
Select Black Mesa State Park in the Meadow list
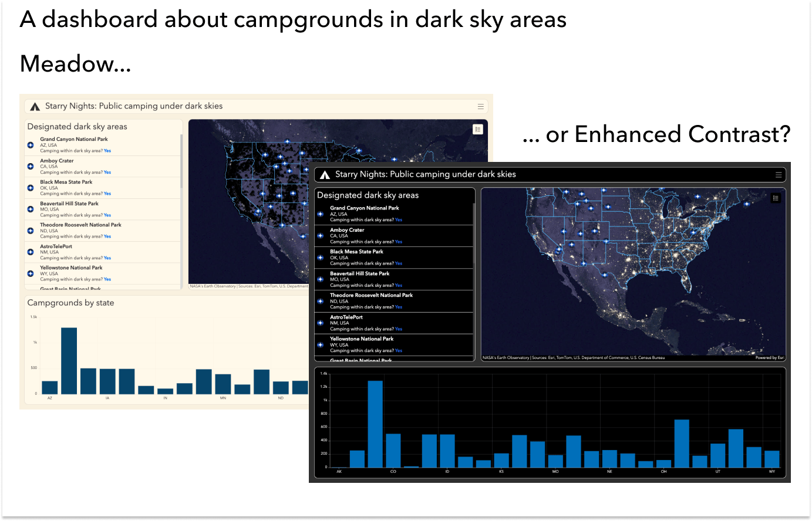click(103, 188)
